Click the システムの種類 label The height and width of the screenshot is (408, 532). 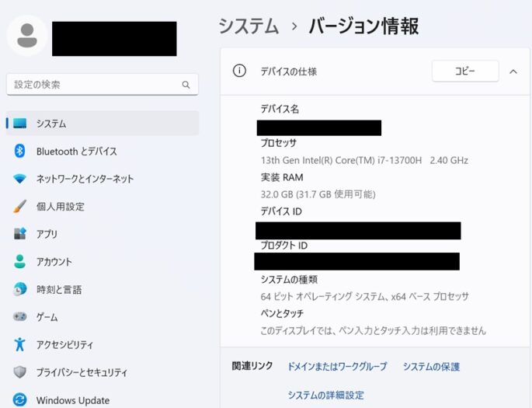tap(289, 279)
